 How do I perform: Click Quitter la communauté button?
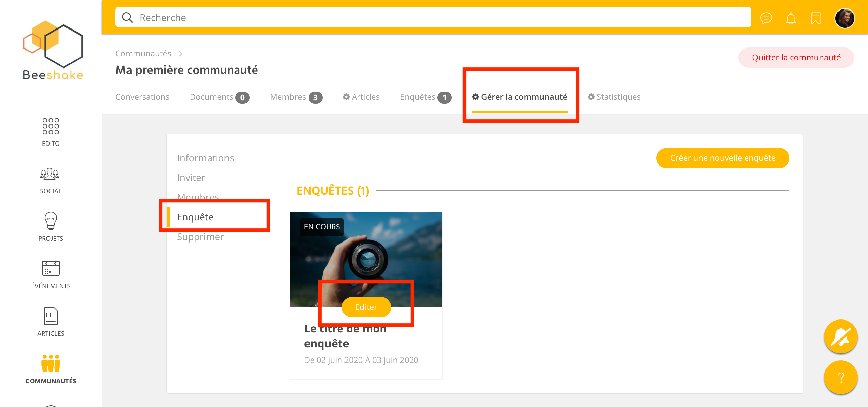point(796,58)
